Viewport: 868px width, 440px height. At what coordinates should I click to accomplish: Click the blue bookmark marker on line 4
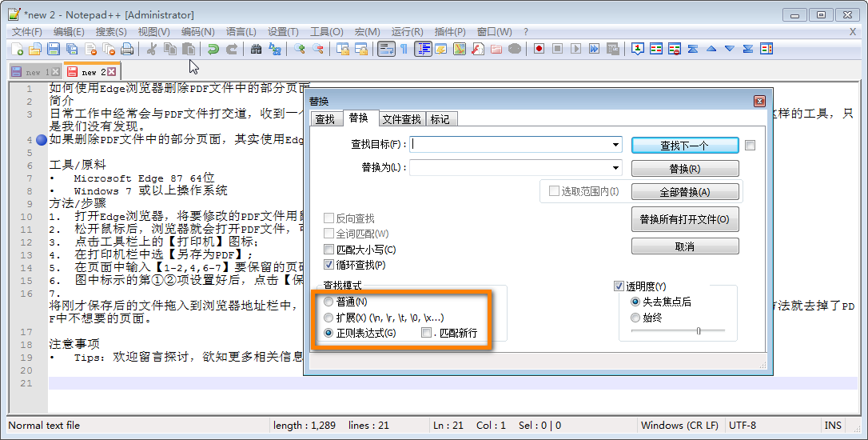click(41, 140)
